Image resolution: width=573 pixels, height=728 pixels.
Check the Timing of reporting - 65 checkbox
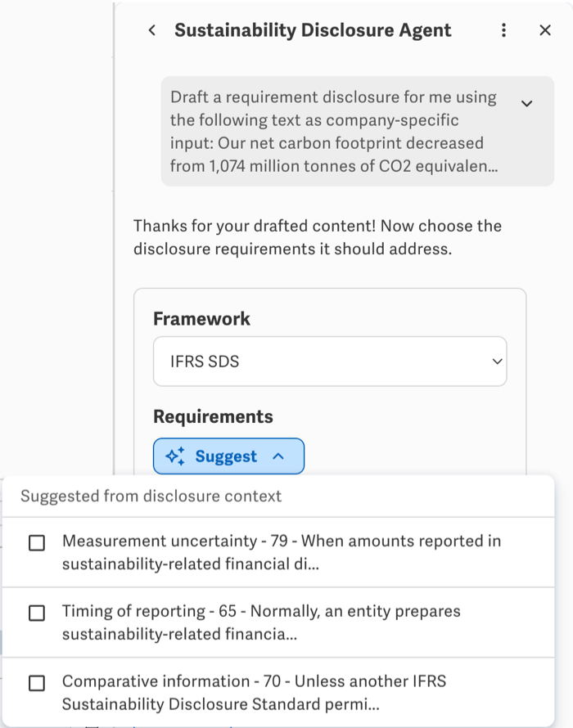point(37,613)
